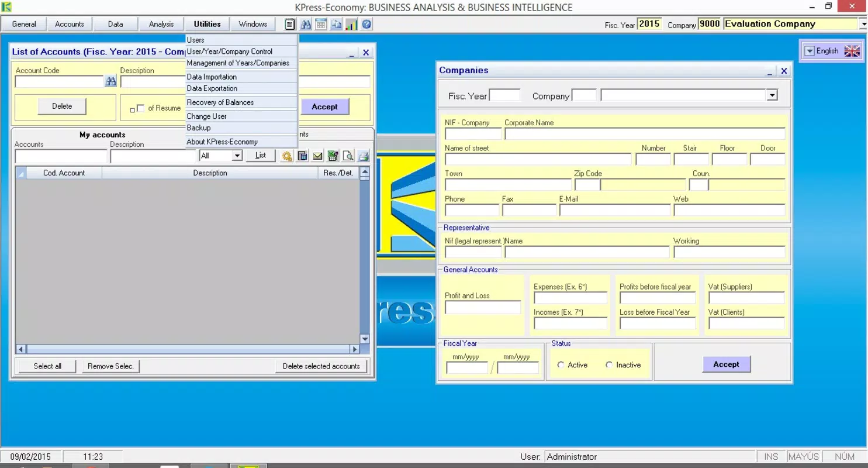Image resolution: width=868 pixels, height=468 pixels.
Task: Select Data Importation from the Utilities menu
Action: point(241,77)
